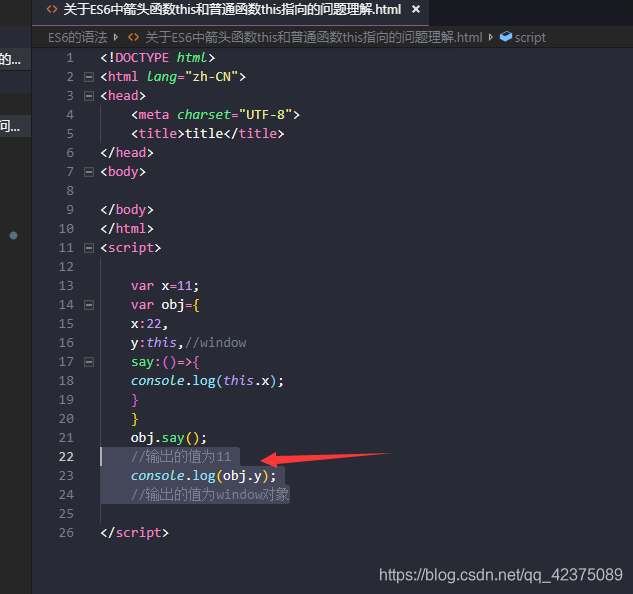Click the HTML file icon in breadcrumb
This screenshot has height=594, width=633.
click(134, 38)
